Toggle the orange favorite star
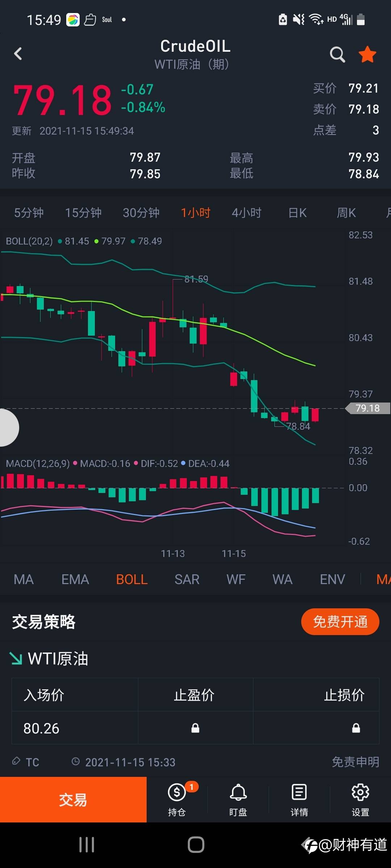 [x=367, y=55]
